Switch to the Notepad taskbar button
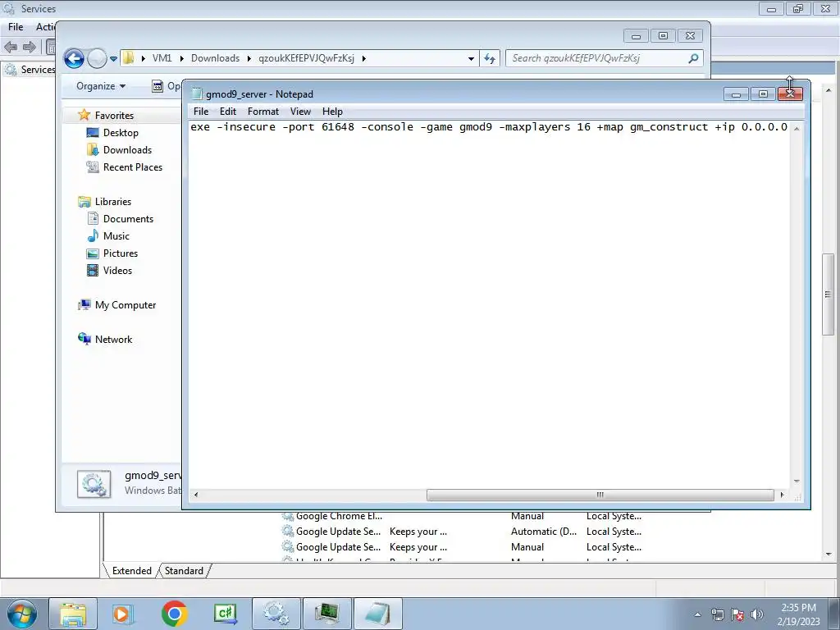 (x=378, y=614)
